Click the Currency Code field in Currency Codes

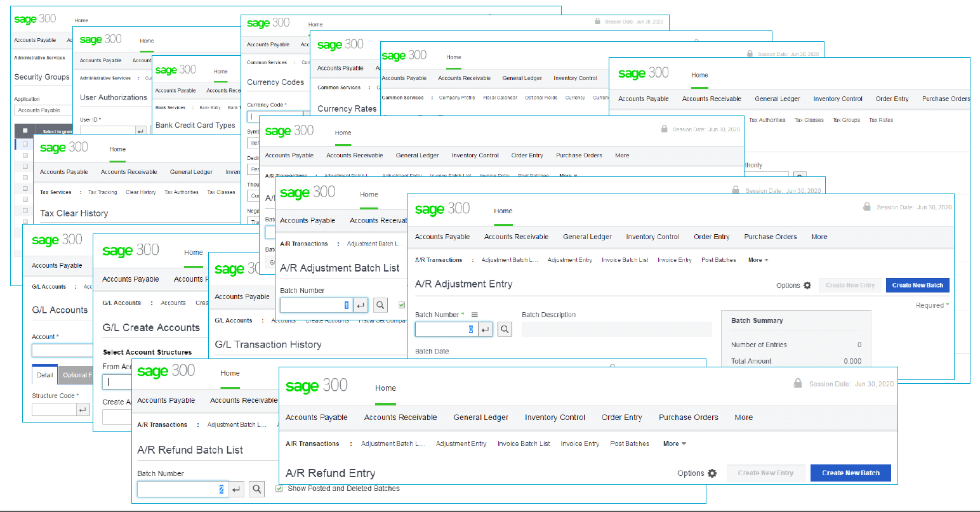click(275, 117)
